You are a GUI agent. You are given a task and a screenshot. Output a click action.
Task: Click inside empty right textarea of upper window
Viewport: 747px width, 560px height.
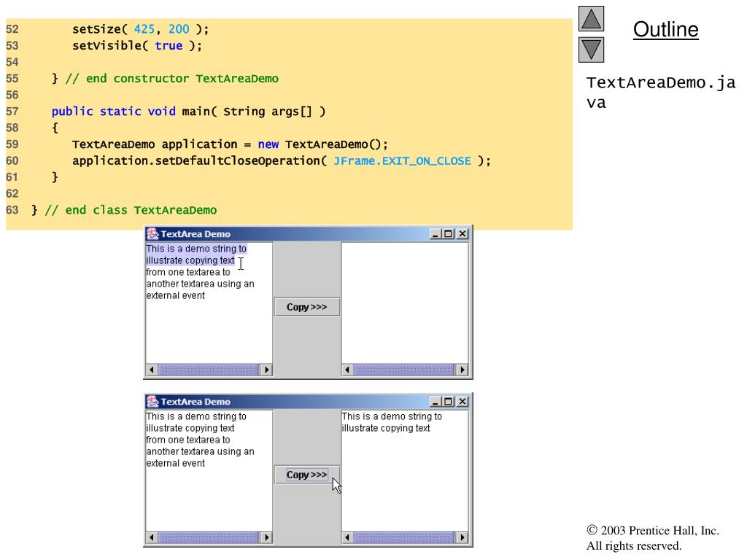[x=404, y=303]
